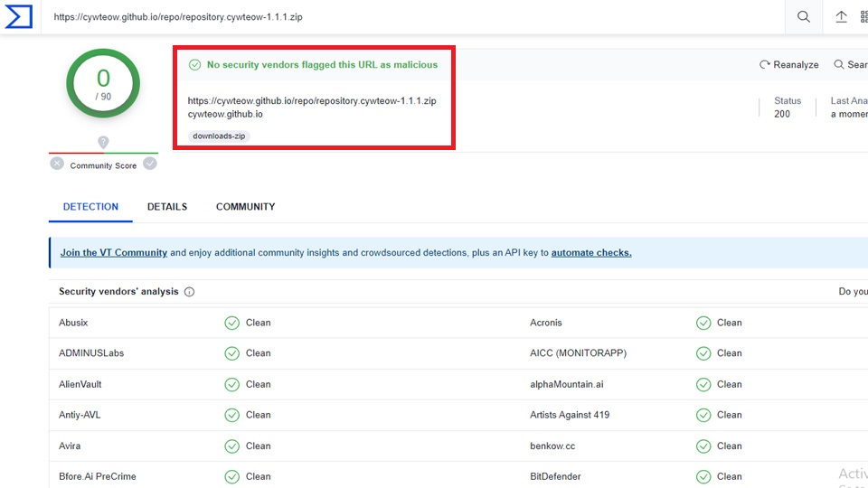The width and height of the screenshot is (868, 488).
Task: Click the Clean check icon for Acronis
Action: (x=703, y=324)
